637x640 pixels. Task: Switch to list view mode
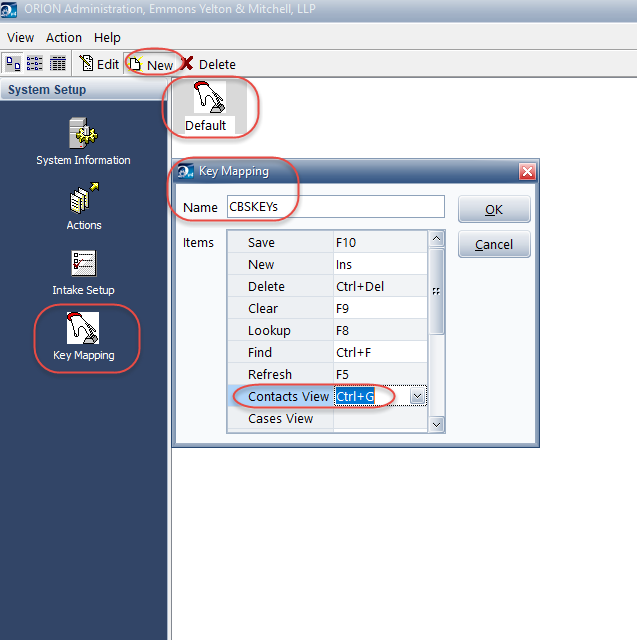click(36, 63)
